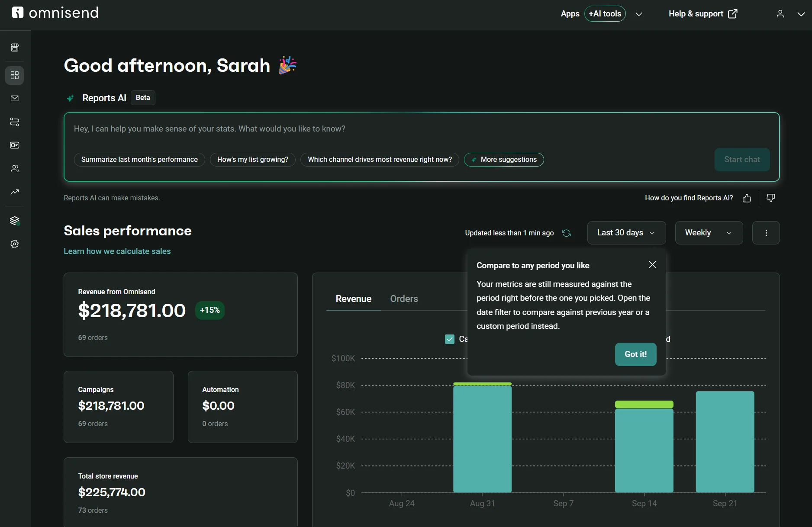
Task: Click the $100K axis label
Action: click(x=343, y=358)
